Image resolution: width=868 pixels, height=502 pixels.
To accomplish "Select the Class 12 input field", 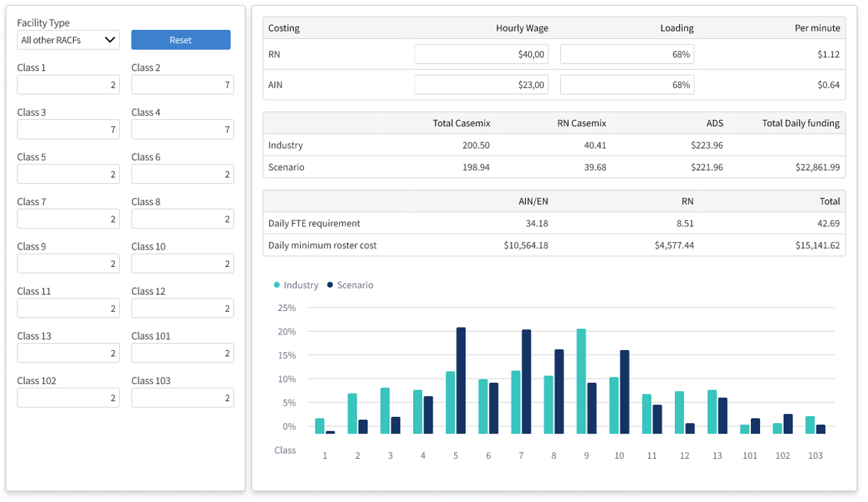I will pos(183,308).
